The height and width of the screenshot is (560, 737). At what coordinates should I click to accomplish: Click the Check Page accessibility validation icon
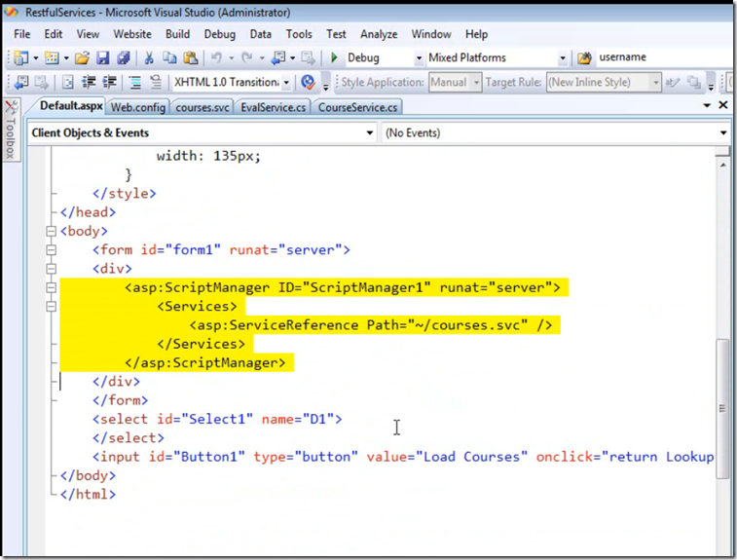(308, 82)
